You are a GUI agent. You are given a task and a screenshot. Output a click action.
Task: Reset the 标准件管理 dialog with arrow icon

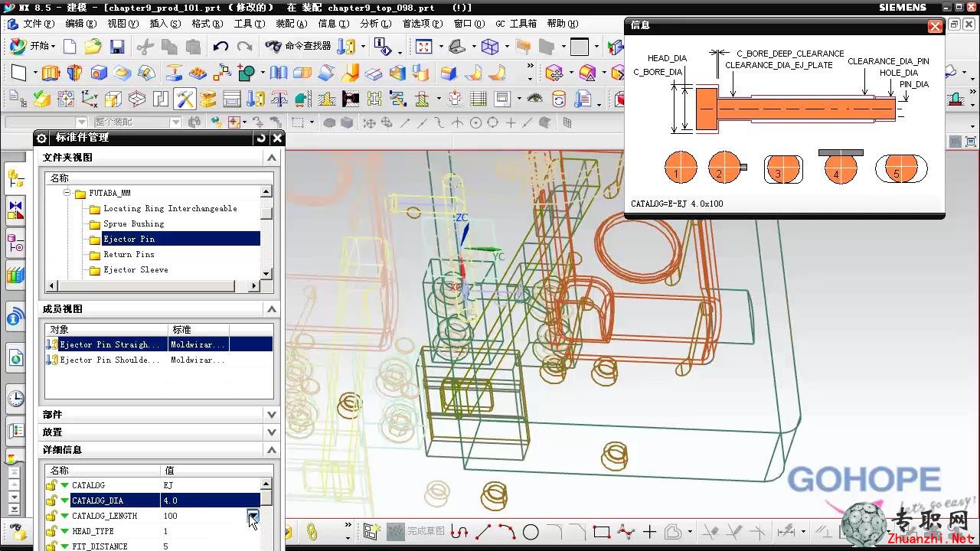[261, 138]
